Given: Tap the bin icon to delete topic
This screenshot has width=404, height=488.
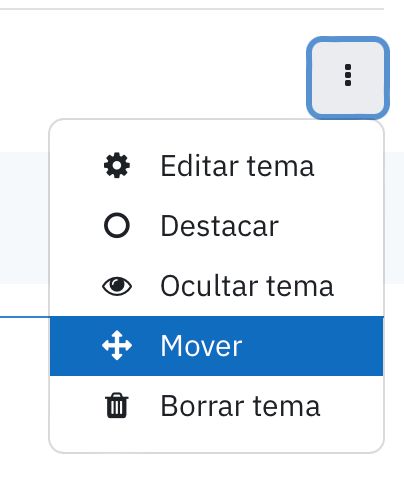Looking at the screenshot, I should 117,405.
